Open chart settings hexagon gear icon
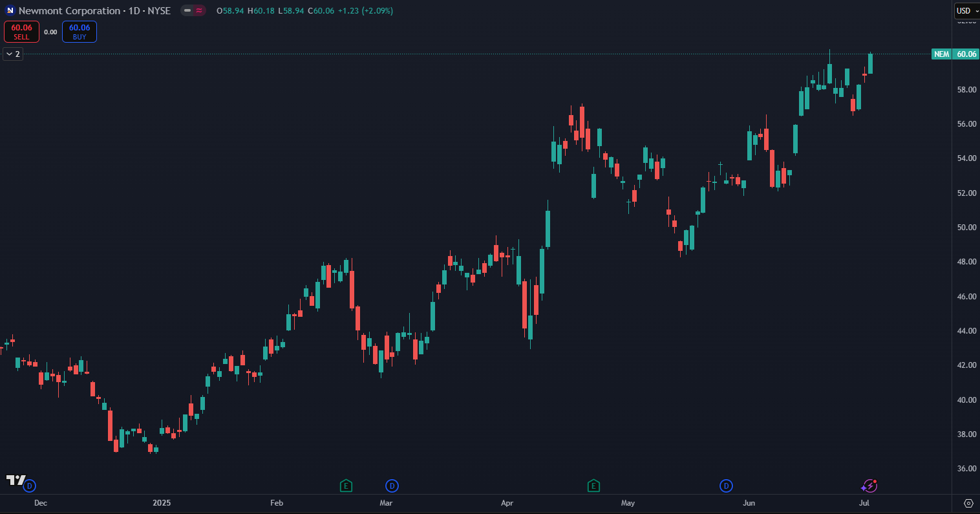The height and width of the screenshot is (514, 980). pos(968,503)
